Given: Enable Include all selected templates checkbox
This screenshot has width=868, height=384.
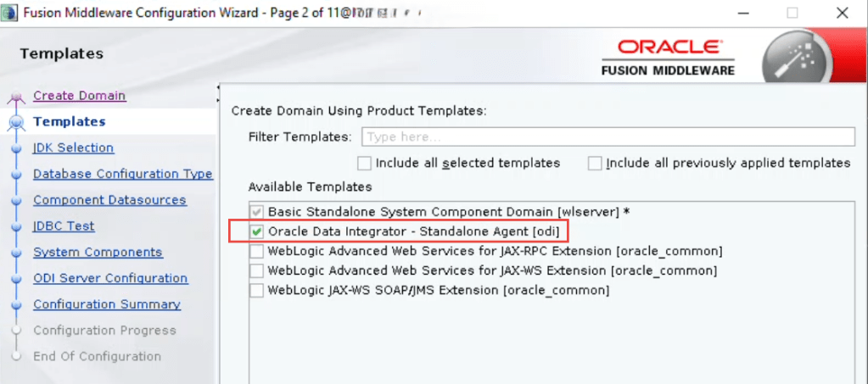Looking at the screenshot, I should (x=365, y=163).
